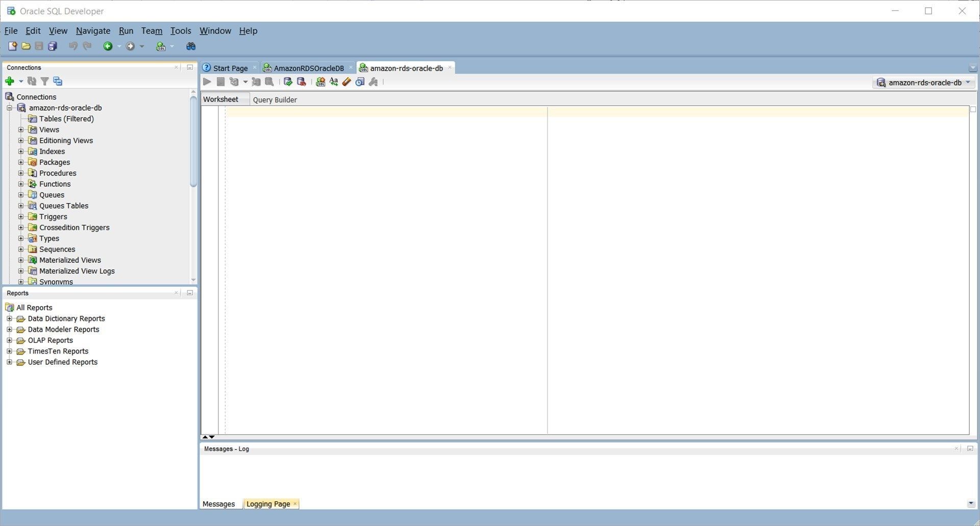The width and height of the screenshot is (980, 526).
Task: Expand Data Dictionary Reports folder
Action: pos(9,318)
